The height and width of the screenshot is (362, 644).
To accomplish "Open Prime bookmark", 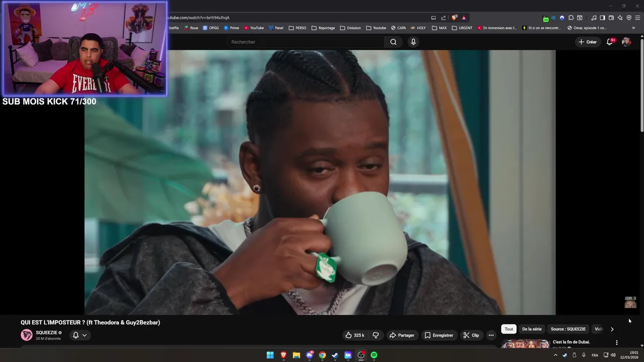I will 231,28.
